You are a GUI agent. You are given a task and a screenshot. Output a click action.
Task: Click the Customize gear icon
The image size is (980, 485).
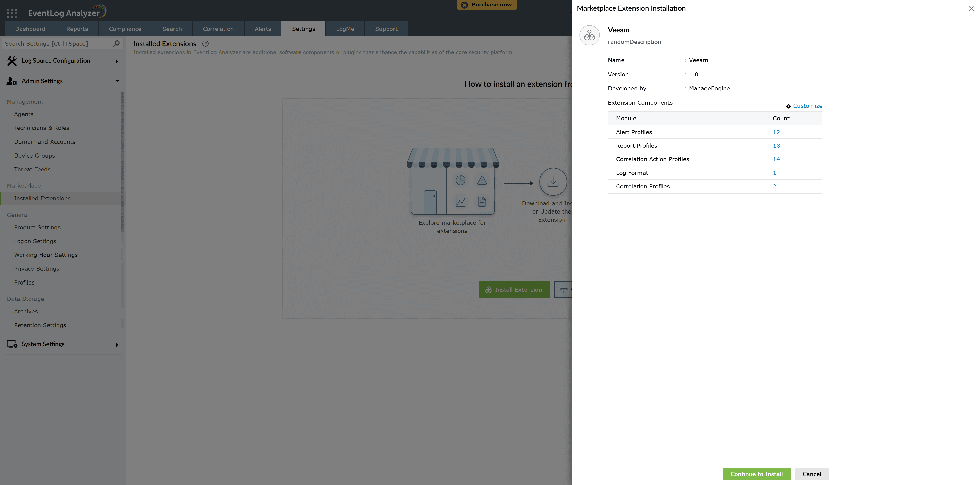pos(788,106)
